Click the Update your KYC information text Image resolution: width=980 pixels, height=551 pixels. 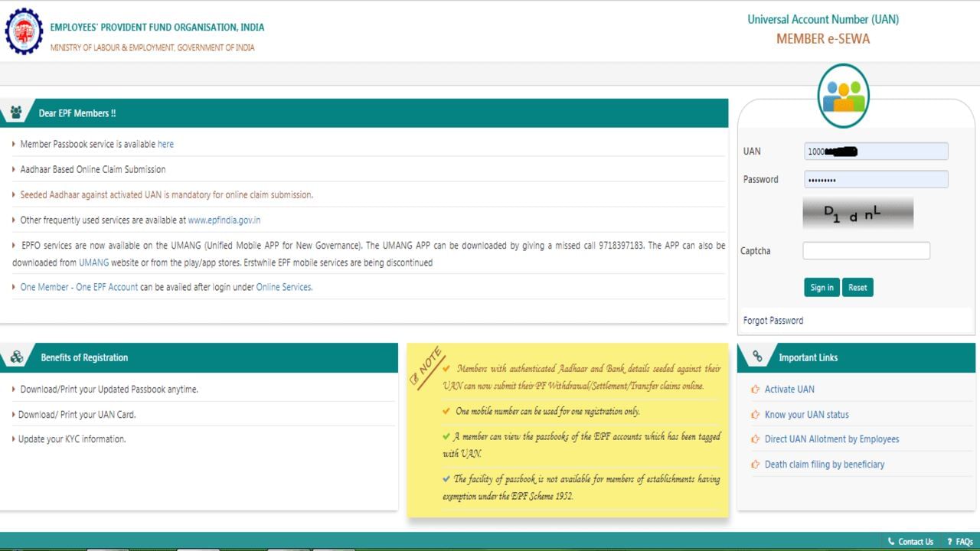[72, 439]
